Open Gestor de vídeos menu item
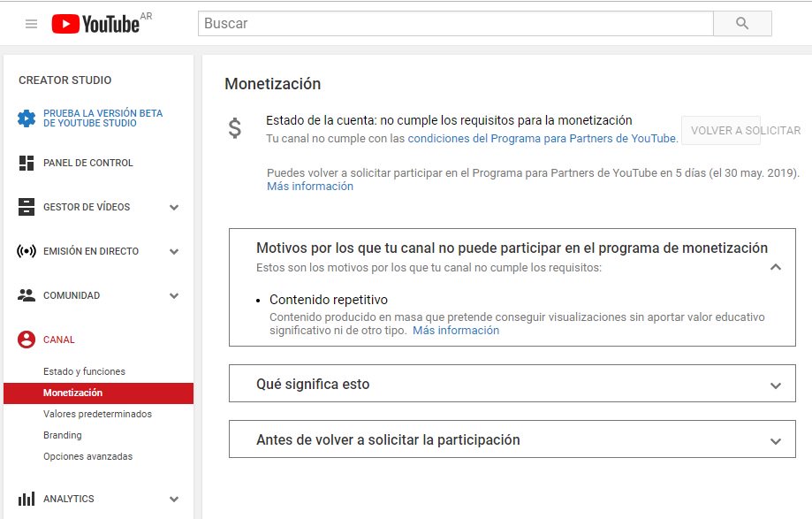Viewport: 812px width, 519px height. pos(87,207)
